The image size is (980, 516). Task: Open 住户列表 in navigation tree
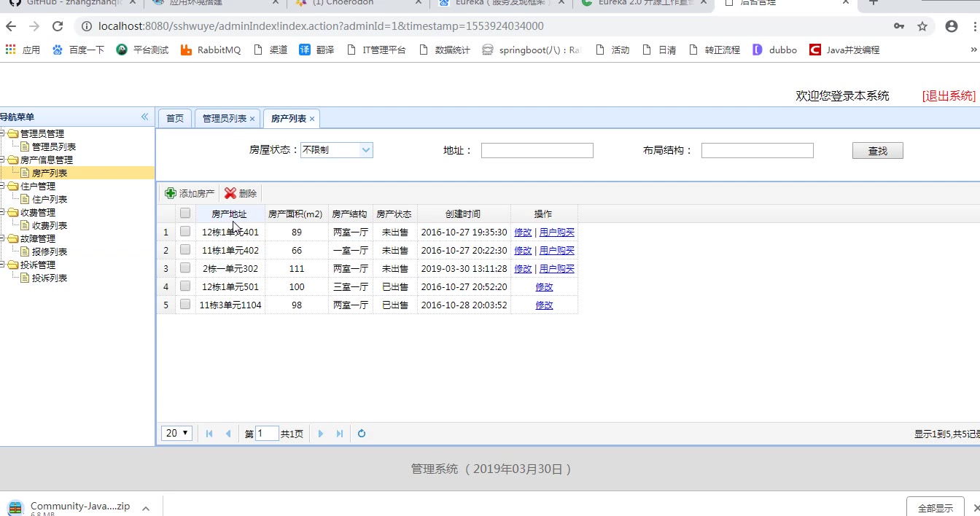click(x=50, y=199)
